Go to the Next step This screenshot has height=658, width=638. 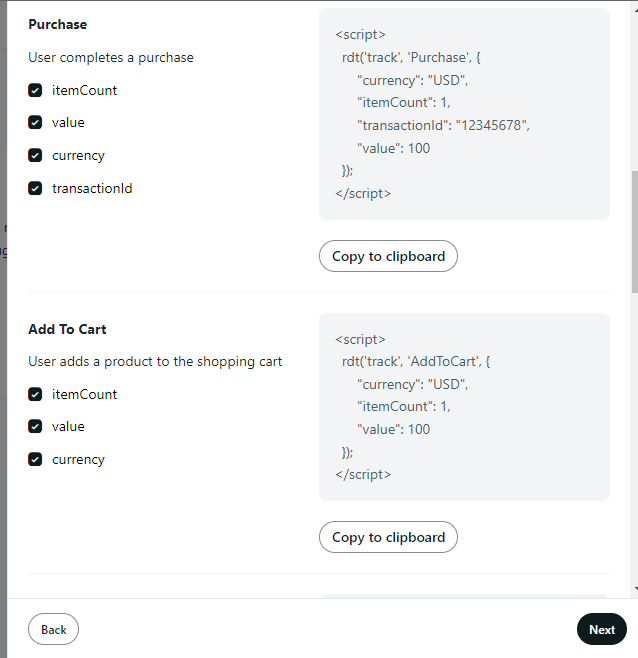[602, 629]
